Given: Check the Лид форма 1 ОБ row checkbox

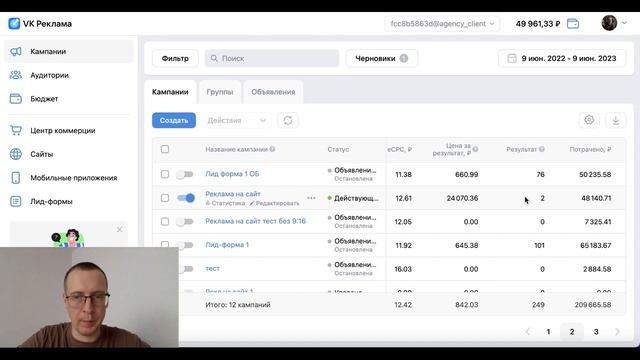Looking at the screenshot, I should click(x=165, y=174).
